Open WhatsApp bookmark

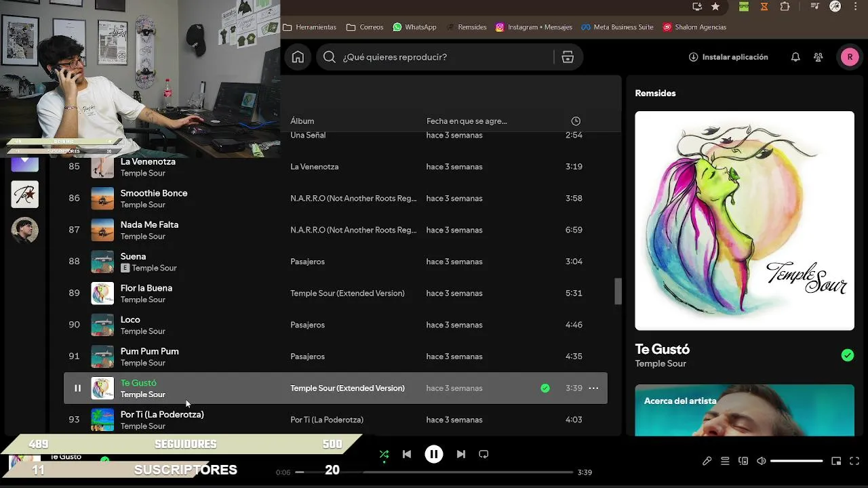414,27
